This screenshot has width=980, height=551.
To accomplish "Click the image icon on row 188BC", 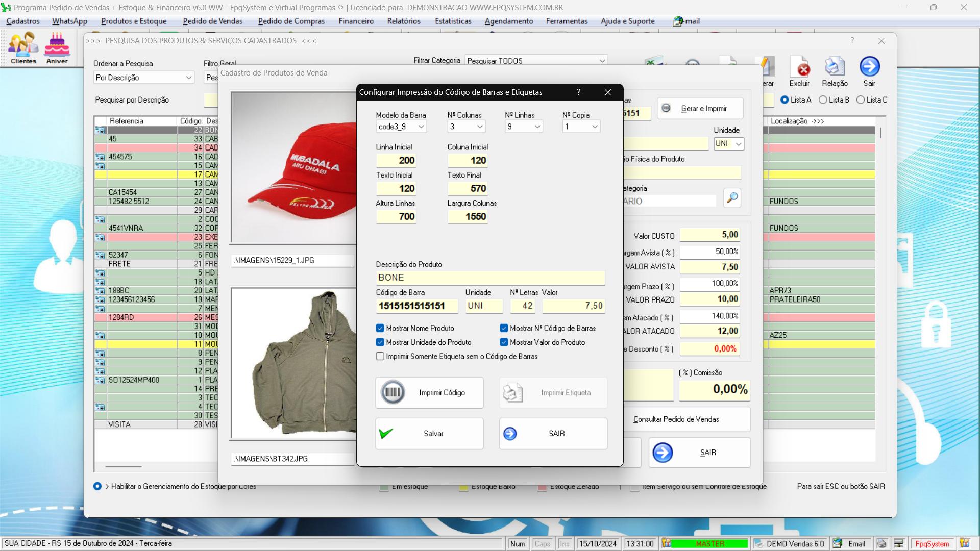I will coord(101,290).
